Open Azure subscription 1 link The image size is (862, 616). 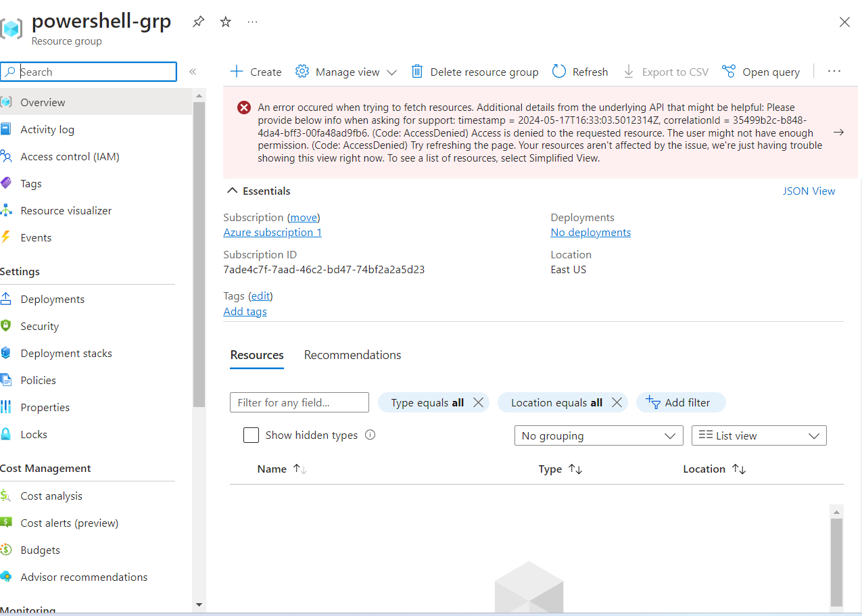click(272, 233)
